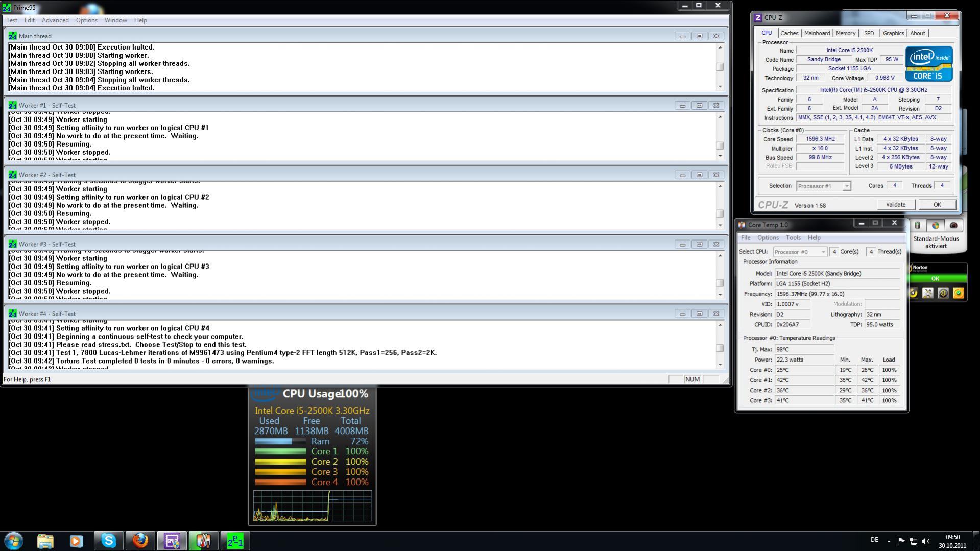Screen dimensions: 980x551
Task: Switch to Core Temp via taskbar icon
Action: click(x=203, y=541)
